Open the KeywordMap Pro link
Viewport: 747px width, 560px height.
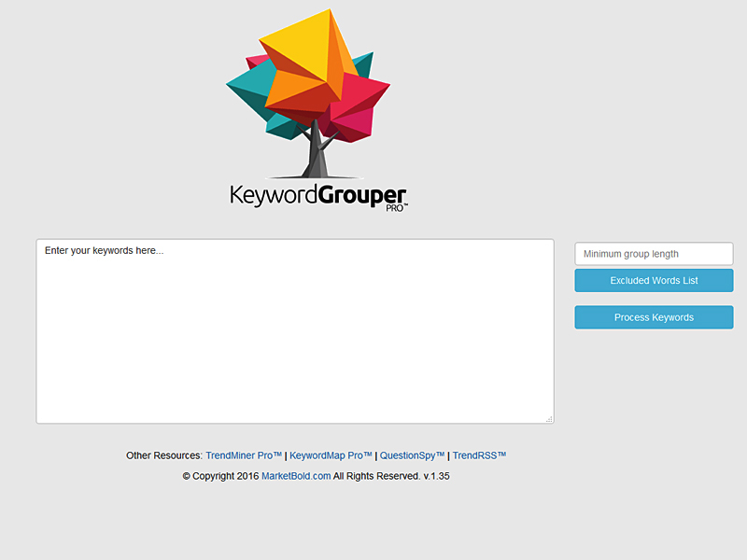[331, 455]
